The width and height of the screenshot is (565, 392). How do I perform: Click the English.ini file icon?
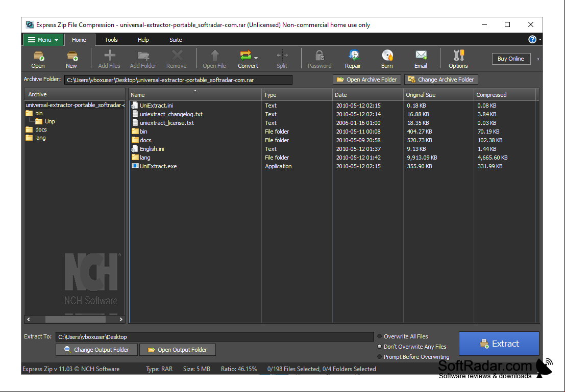click(135, 149)
